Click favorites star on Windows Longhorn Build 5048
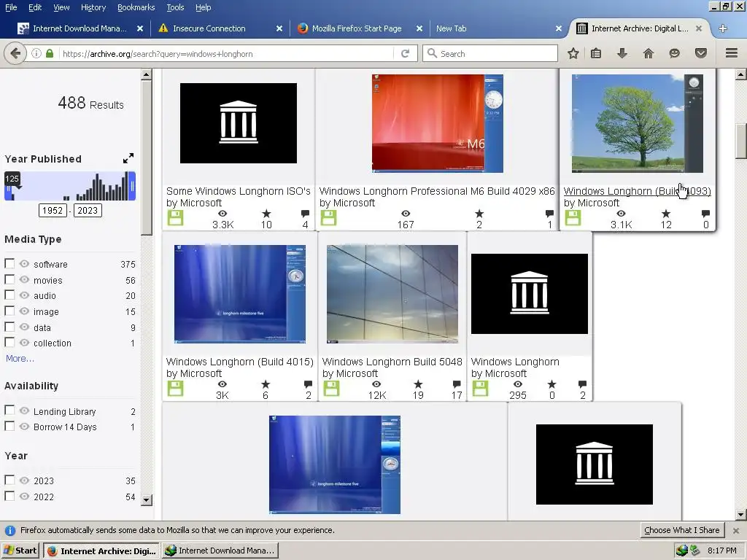 click(418, 384)
